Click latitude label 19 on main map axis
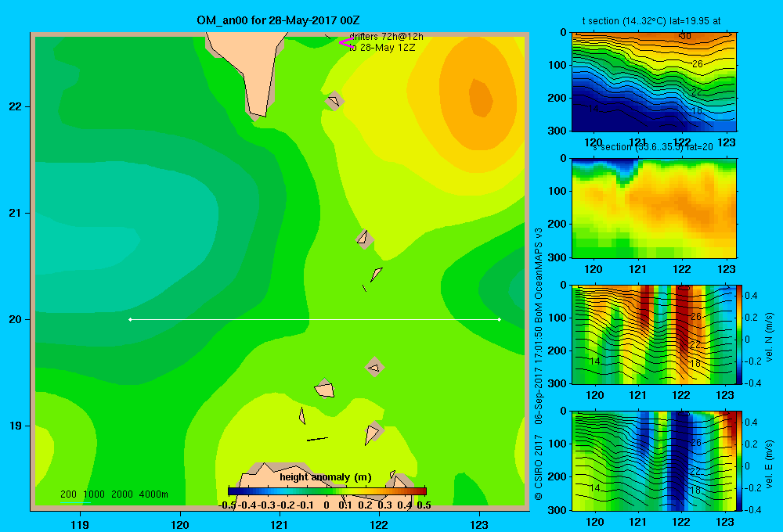The width and height of the screenshot is (783, 532). 15,426
